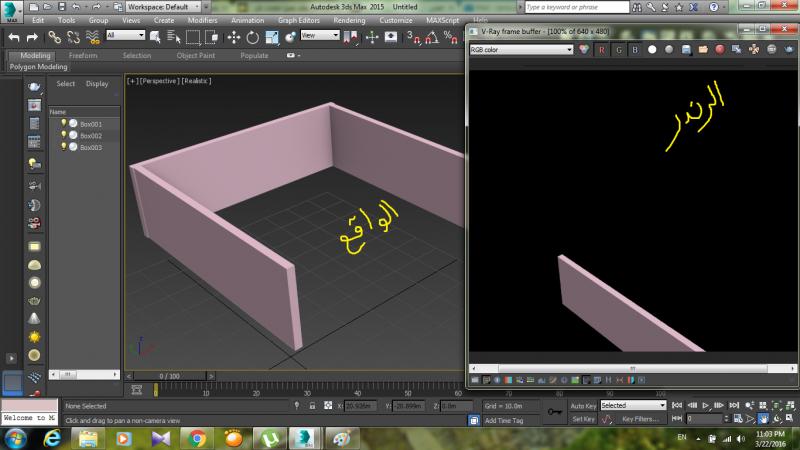Click the Select and Rotate tool
This screenshot has width=800, height=450.
click(x=252, y=36)
